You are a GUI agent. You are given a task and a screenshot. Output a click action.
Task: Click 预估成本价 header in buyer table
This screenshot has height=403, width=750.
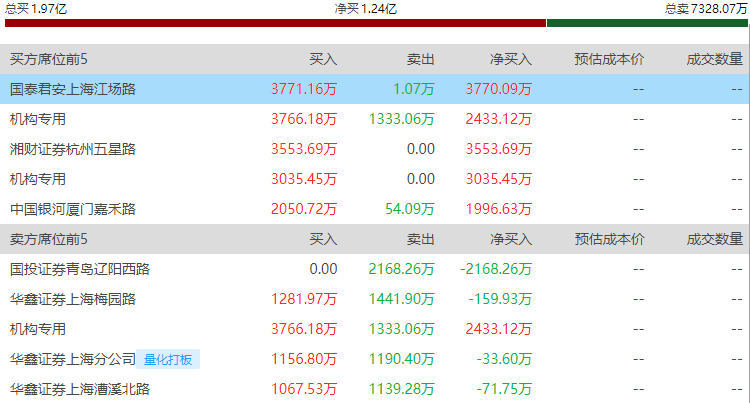pyautogui.click(x=609, y=59)
